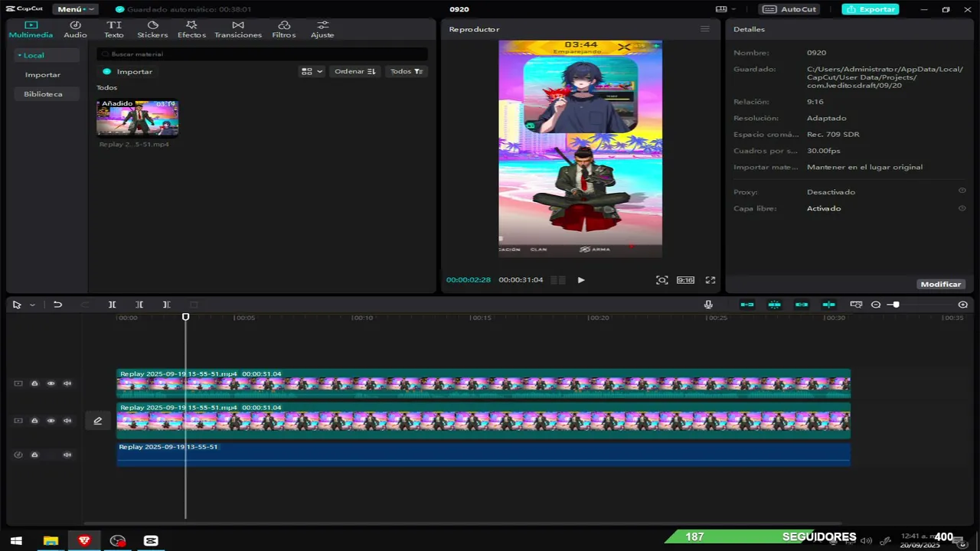Click the timeline display settings icon
Viewport: 980px width, 551px height.
tap(856, 305)
